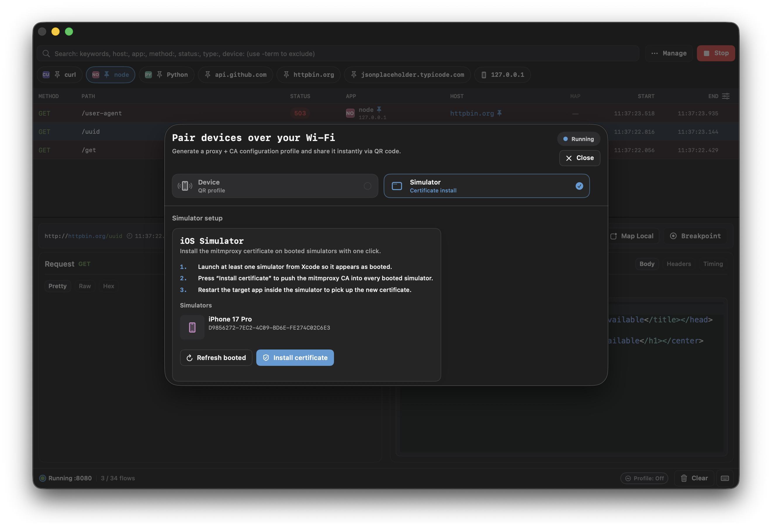The image size is (772, 532).
Task: Switch to the Pretty request tab
Action: pyautogui.click(x=57, y=286)
